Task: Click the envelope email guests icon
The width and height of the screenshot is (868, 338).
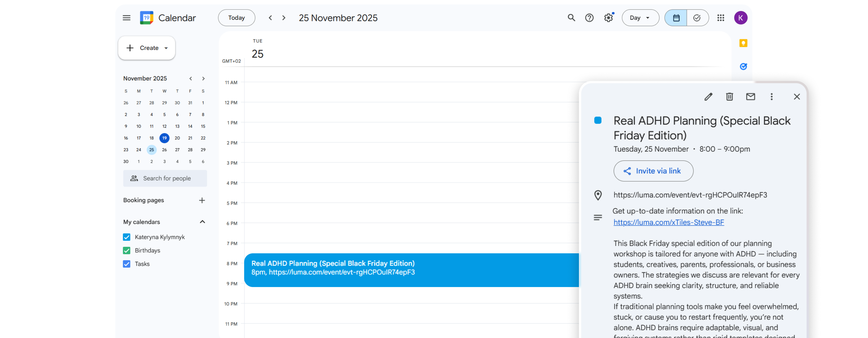Action: 750,97
